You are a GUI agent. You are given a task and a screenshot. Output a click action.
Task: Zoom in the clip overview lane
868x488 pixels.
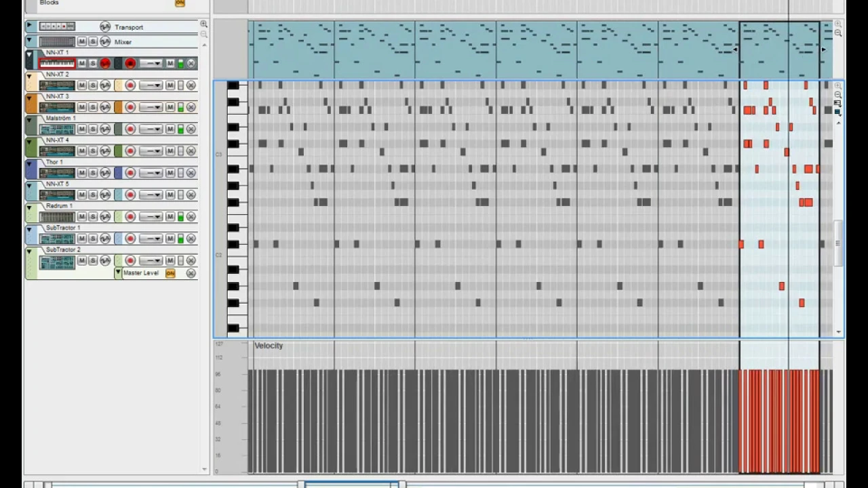click(x=838, y=24)
